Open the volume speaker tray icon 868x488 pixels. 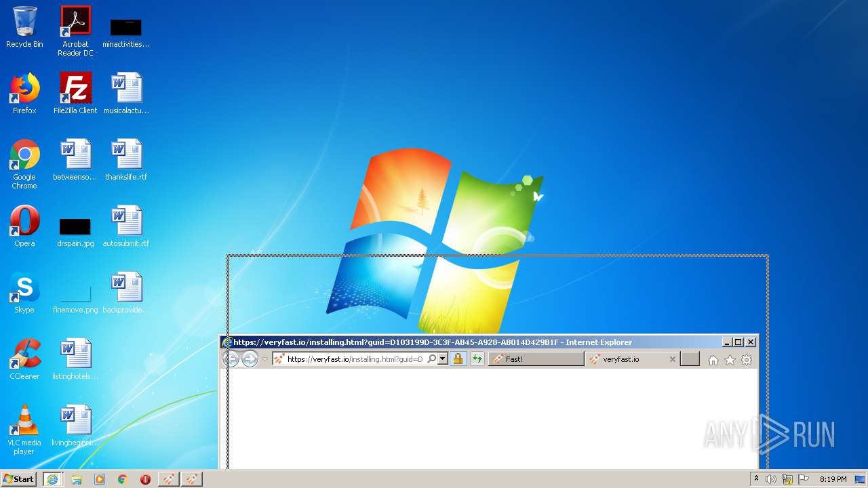pyautogui.click(x=771, y=479)
